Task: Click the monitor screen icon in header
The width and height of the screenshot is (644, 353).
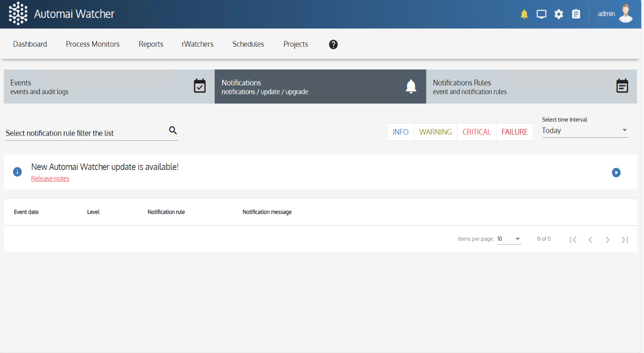Action: [541, 14]
